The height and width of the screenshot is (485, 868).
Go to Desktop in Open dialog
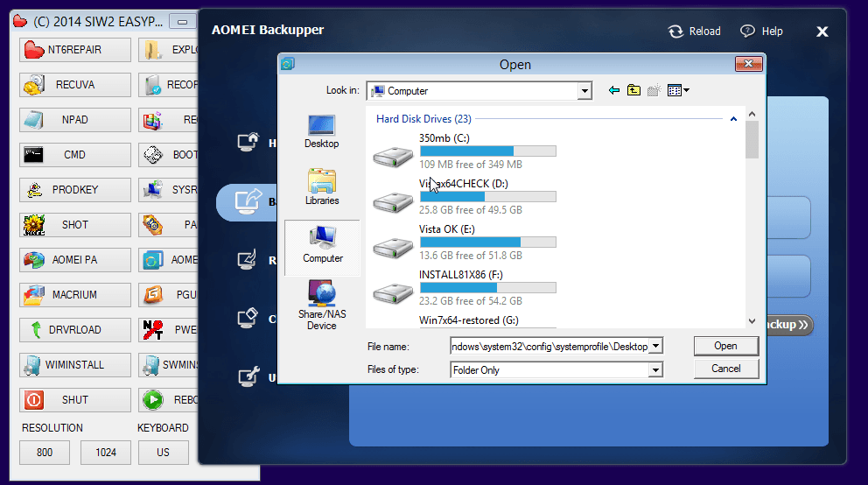322,131
